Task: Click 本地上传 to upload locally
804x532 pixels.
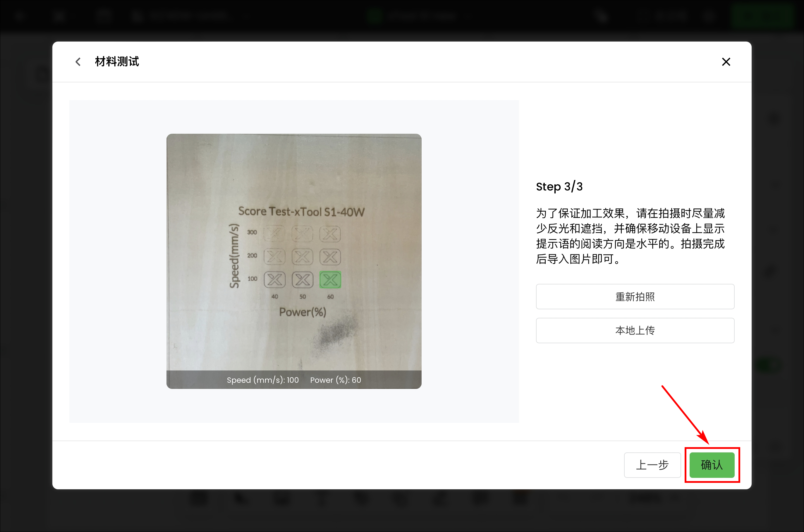Action: pyautogui.click(x=635, y=330)
